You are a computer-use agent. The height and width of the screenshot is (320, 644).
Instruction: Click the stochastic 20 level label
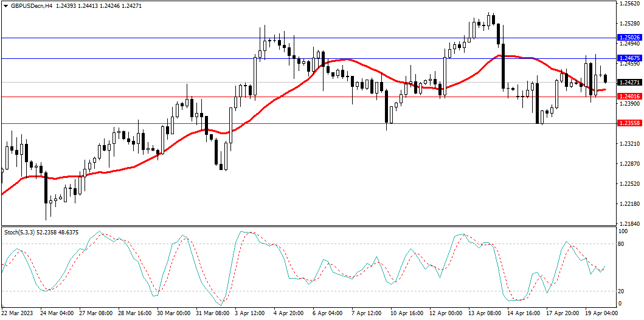pos(622,291)
